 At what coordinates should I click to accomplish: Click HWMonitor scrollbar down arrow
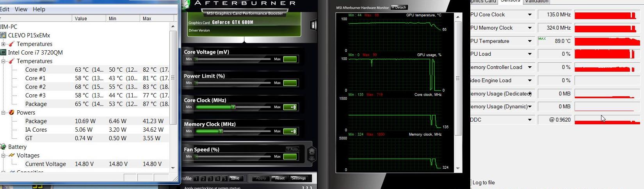coord(173,168)
